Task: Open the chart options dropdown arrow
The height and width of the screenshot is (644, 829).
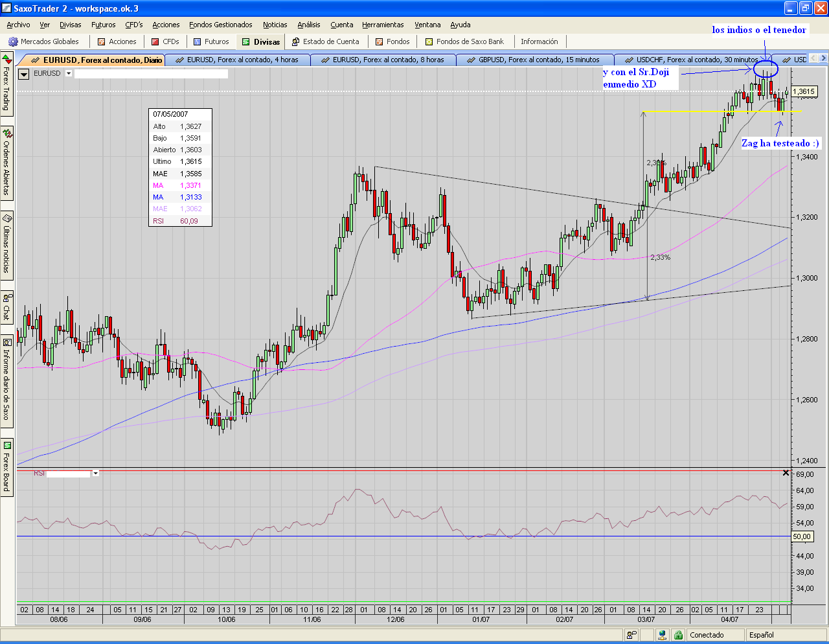Action: (24, 74)
